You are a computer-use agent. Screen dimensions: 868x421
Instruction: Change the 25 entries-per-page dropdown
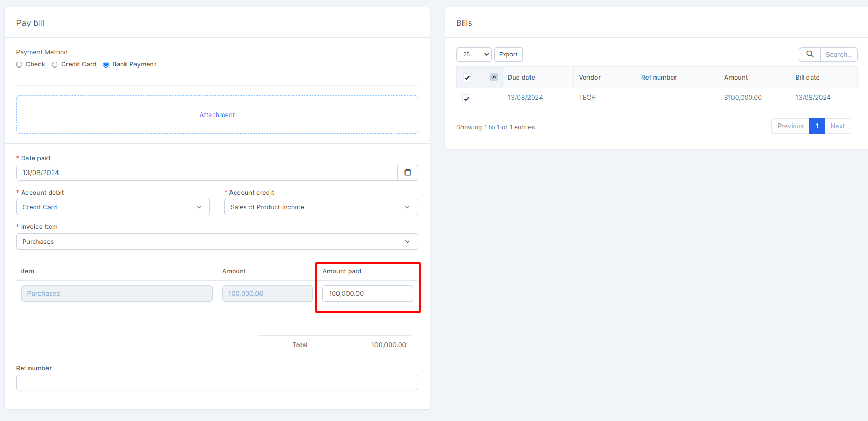(474, 54)
